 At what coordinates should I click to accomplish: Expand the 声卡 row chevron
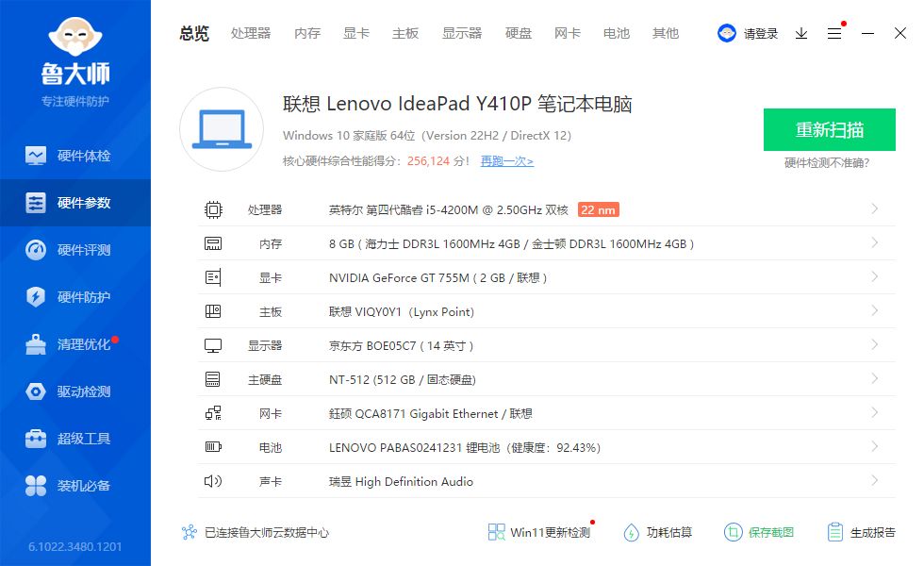[875, 480]
